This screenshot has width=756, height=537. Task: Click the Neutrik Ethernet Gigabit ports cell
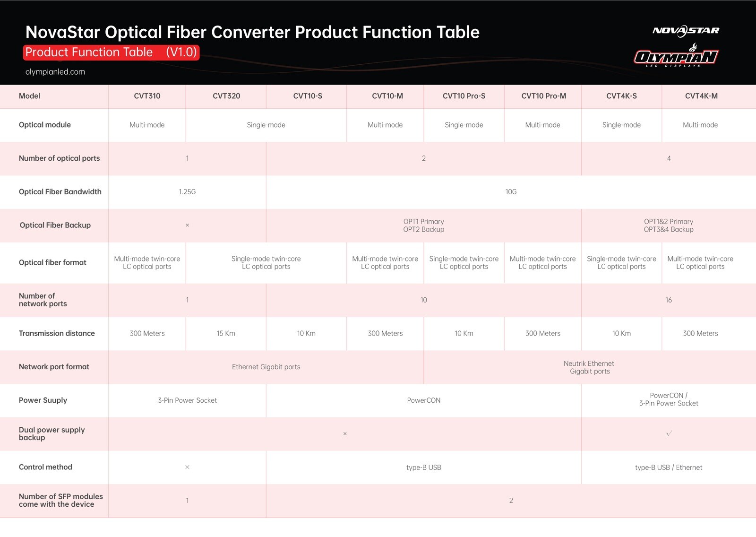pyautogui.click(x=590, y=367)
